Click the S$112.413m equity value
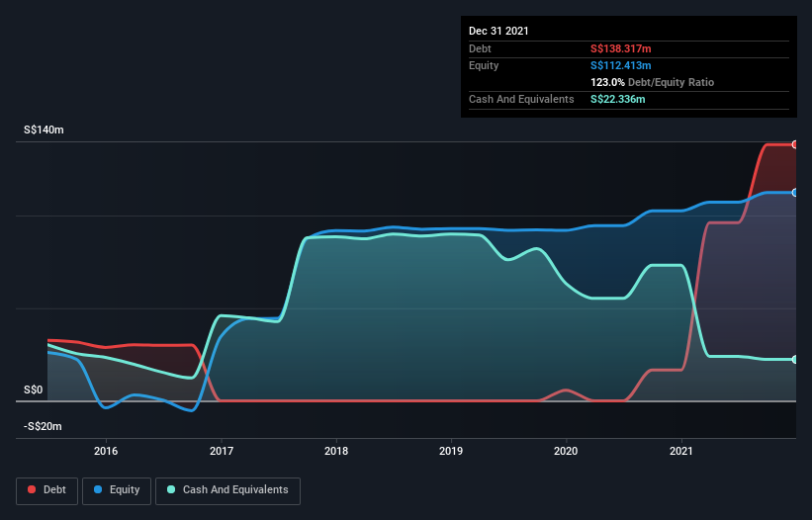 621,65
